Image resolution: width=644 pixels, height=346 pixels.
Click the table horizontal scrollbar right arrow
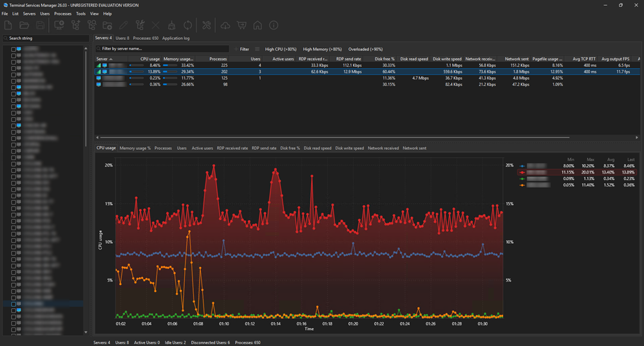637,138
